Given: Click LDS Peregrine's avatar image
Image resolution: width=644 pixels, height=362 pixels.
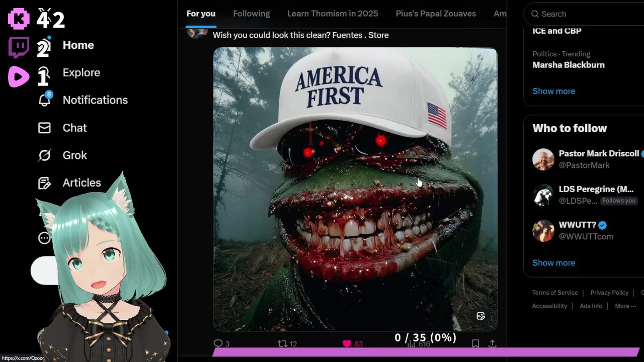Looking at the screenshot, I should click(x=543, y=195).
